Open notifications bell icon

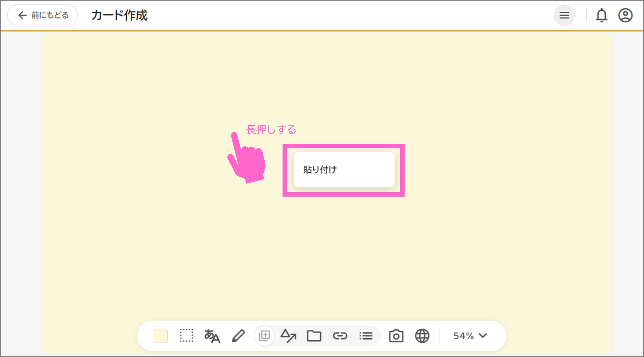pyautogui.click(x=601, y=15)
